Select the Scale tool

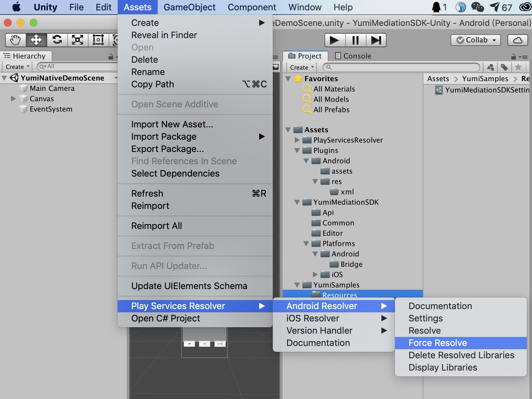78,40
